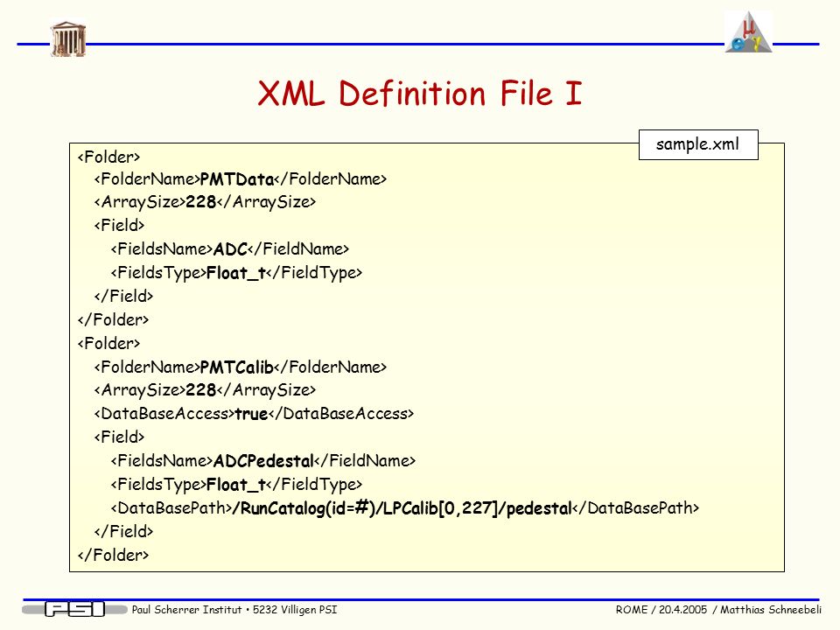Screen dimensions: 840x630
Task: Click the second '<Field>' opening tag
Action: pyautogui.click(x=120, y=437)
